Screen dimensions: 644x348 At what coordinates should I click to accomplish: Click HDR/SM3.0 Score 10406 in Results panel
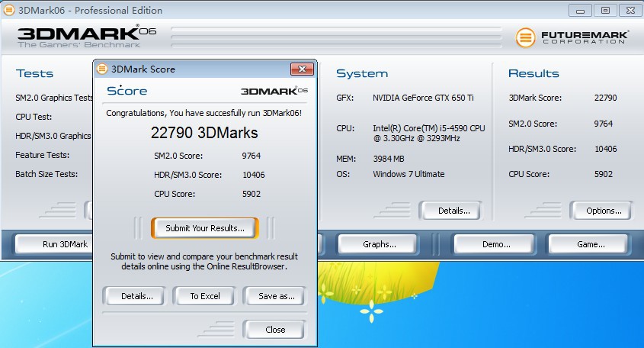click(x=606, y=149)
